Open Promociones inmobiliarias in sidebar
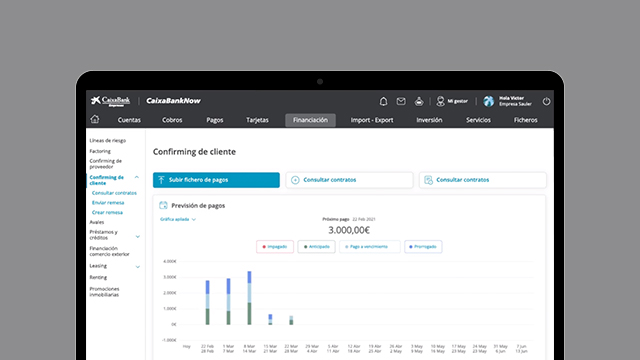 click(x=104, y=292)
